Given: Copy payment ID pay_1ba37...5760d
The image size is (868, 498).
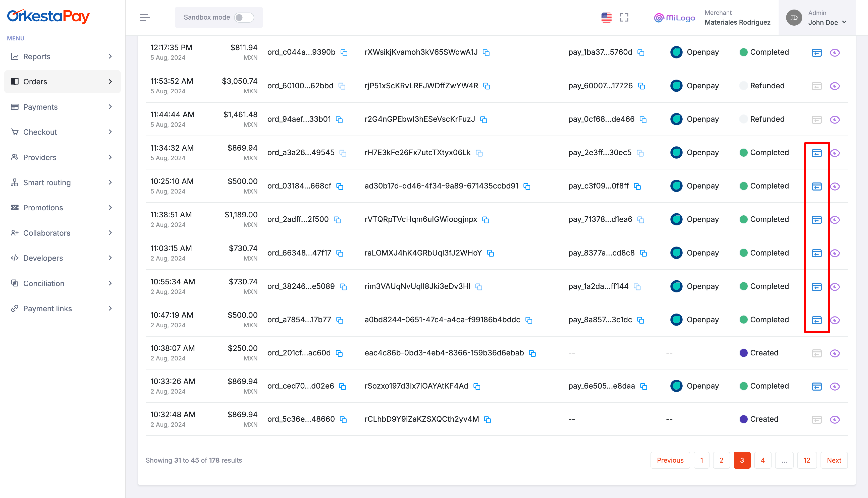Looking at the screenshot, I should [x=641, y=53].
